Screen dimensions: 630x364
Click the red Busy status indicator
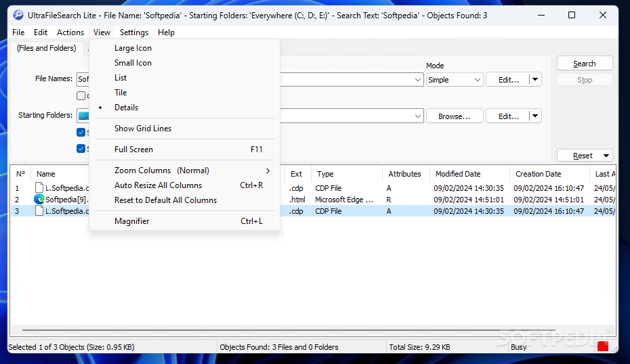pos(603,346)
